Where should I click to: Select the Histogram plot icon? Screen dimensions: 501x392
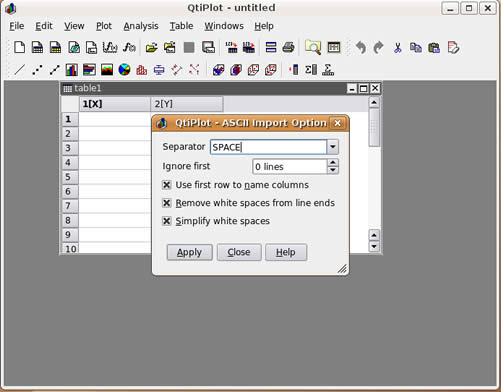[142, 70]
